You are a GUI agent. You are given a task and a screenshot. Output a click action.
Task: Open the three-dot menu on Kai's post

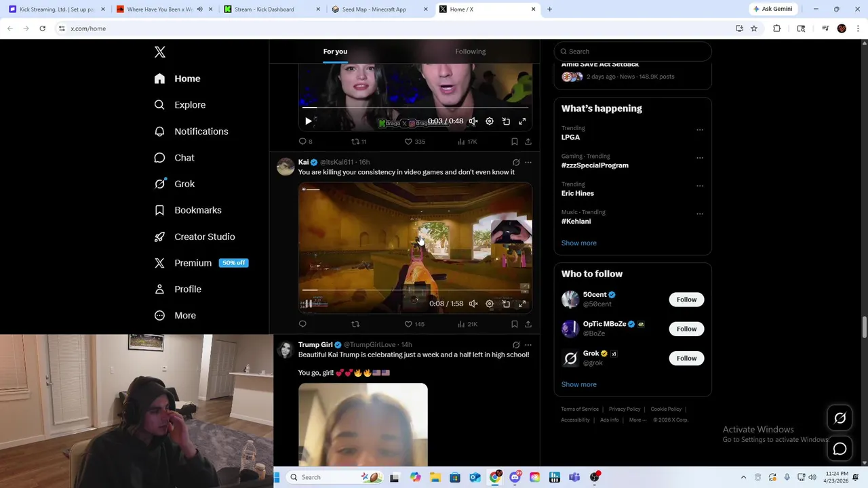pyautogui.click(x=528, y=162)
